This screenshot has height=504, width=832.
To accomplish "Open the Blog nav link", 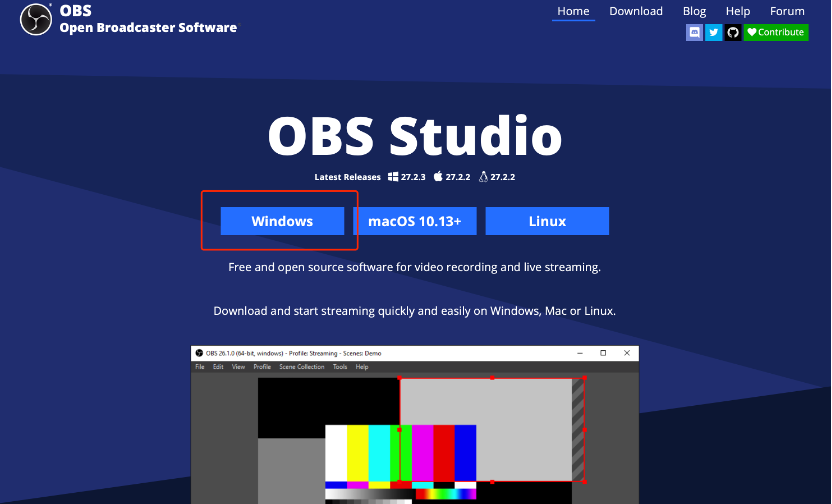I will click(x=694, y=11).
